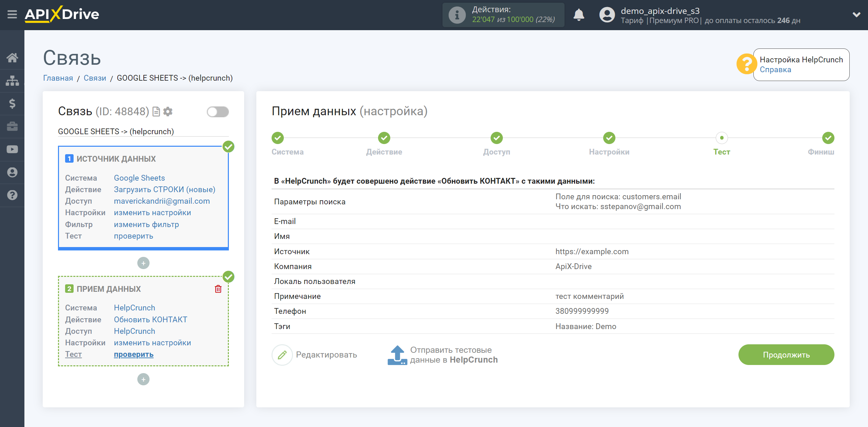Open connections sitemap sidebar icon

(12, 81)
